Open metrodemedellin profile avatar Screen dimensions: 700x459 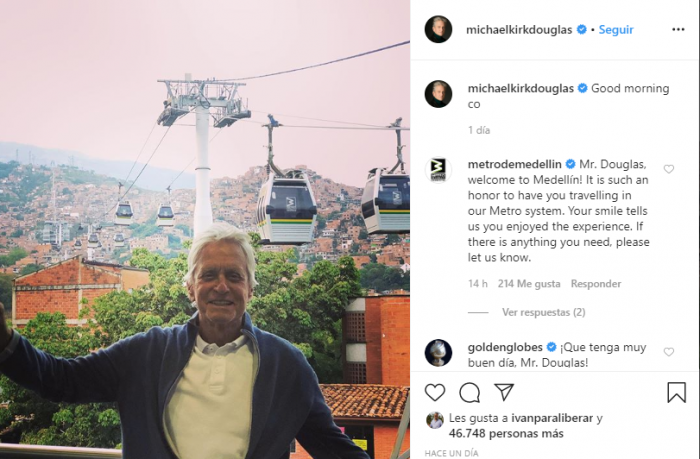[438, 170]
